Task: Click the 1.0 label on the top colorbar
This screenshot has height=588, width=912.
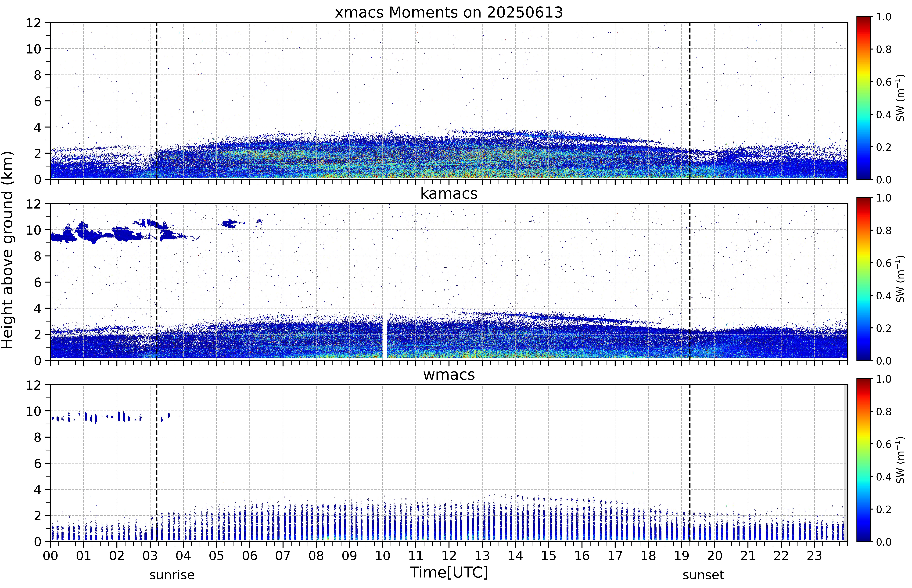Action: click(x=883, y=17)
